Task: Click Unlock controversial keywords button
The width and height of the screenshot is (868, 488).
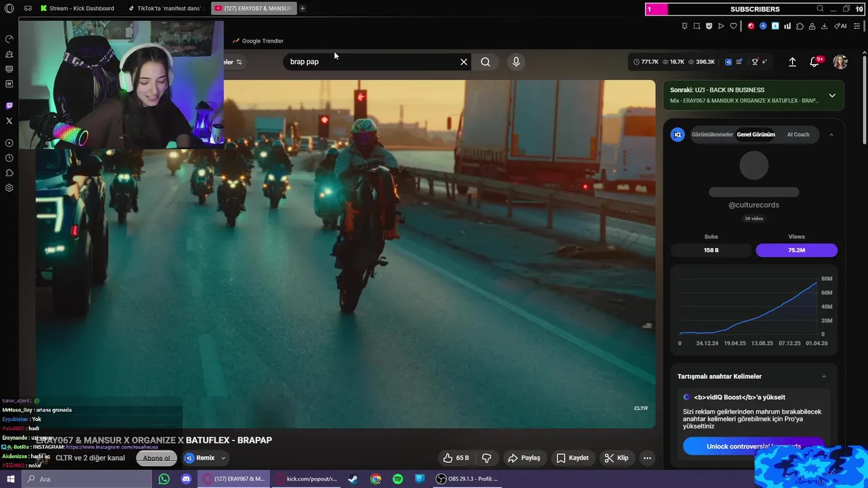Action: coord(753,446)
